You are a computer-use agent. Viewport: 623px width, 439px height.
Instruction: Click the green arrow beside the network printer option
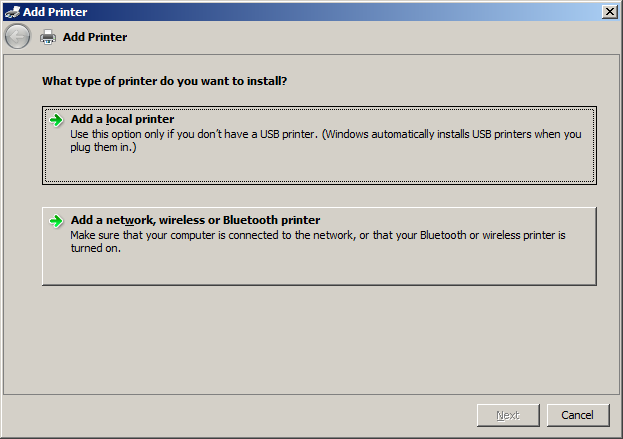pos(56,221)
